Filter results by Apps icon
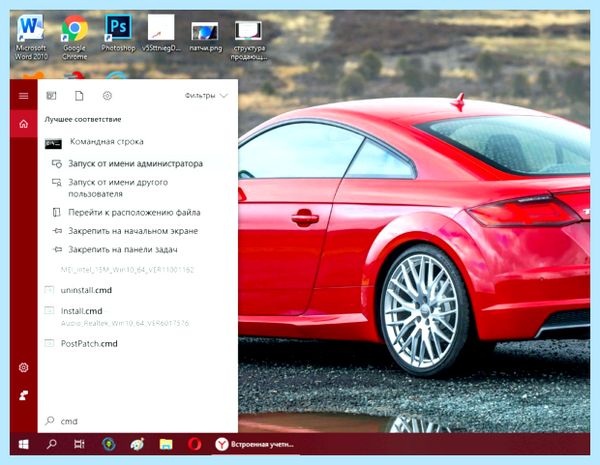The height and width of the screenshot is (465, 600). 51,96
